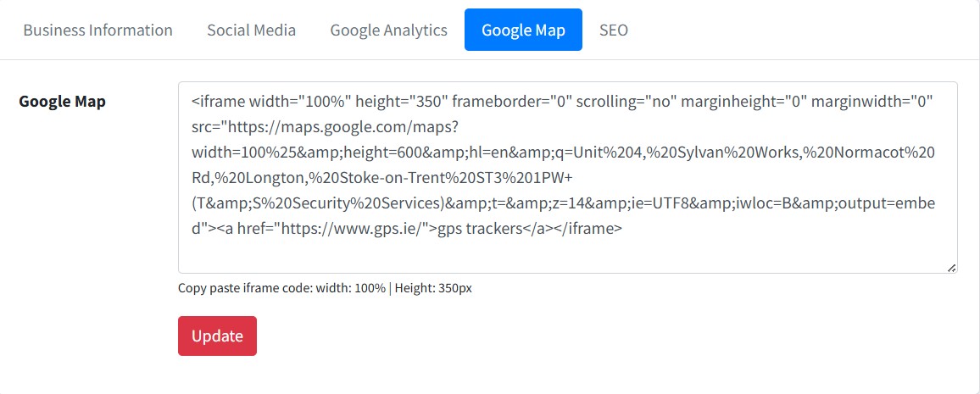Image resolution: width=980 pixels, height=394 pixels.
Task: Click the word 'iframe' at code start
Action: (x=222, y=103)
